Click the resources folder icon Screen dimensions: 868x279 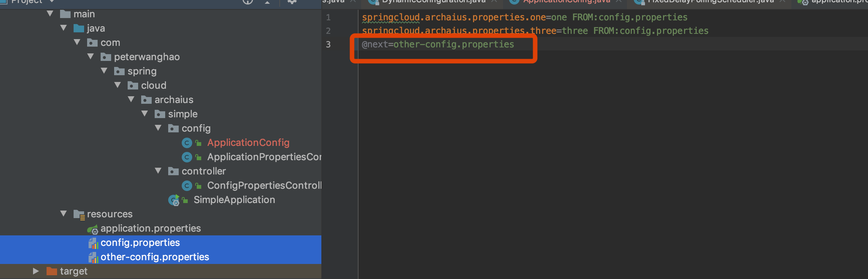tap(79, 214)
